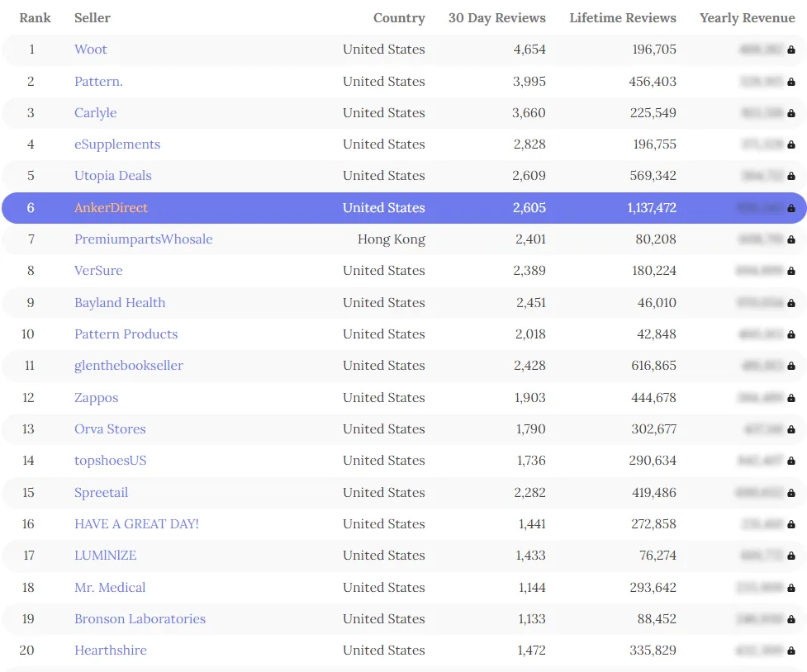Click the lock icon in the VerSure row

coord(791,271)
